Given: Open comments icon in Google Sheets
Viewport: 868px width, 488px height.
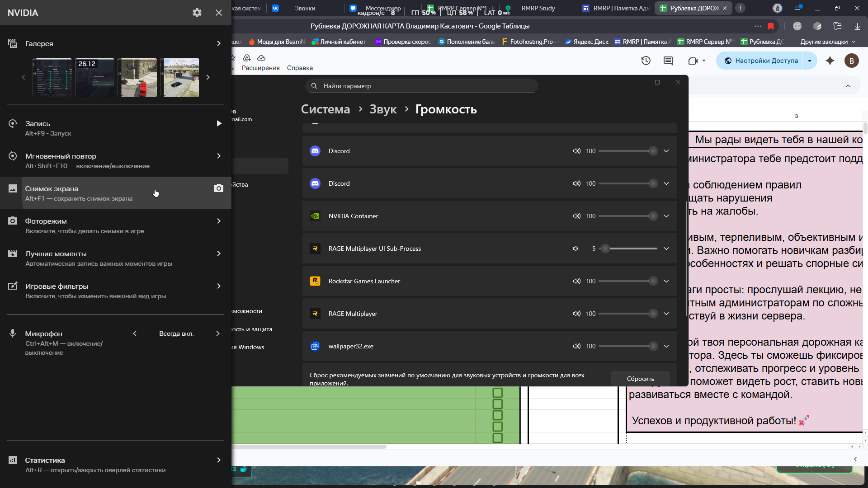Looking at the screenshot, I should (x=668, y=61).
